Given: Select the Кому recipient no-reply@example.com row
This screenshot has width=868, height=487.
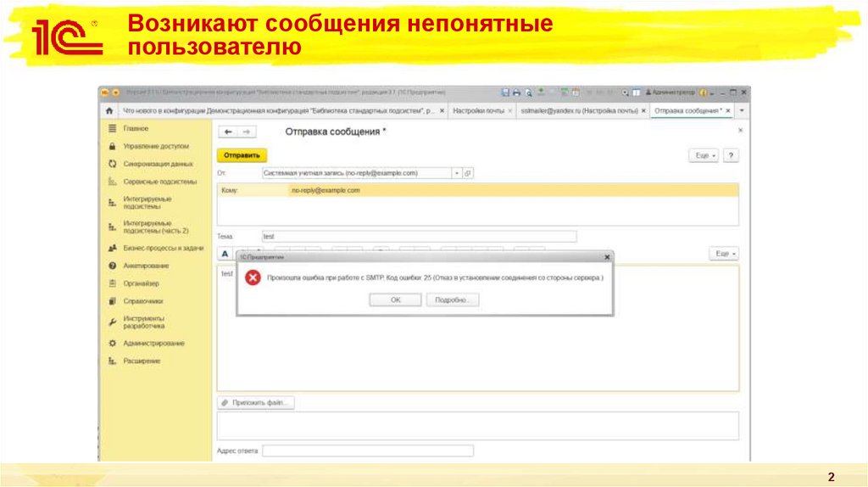Looking at the screenshot, I should (478, 190).
